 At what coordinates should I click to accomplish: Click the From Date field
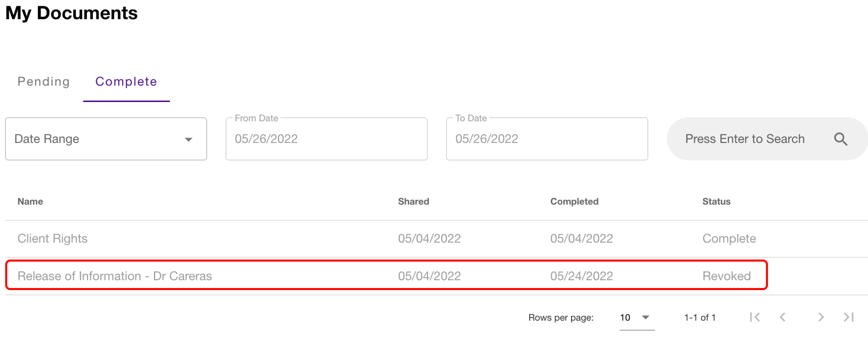pos(326,139)
